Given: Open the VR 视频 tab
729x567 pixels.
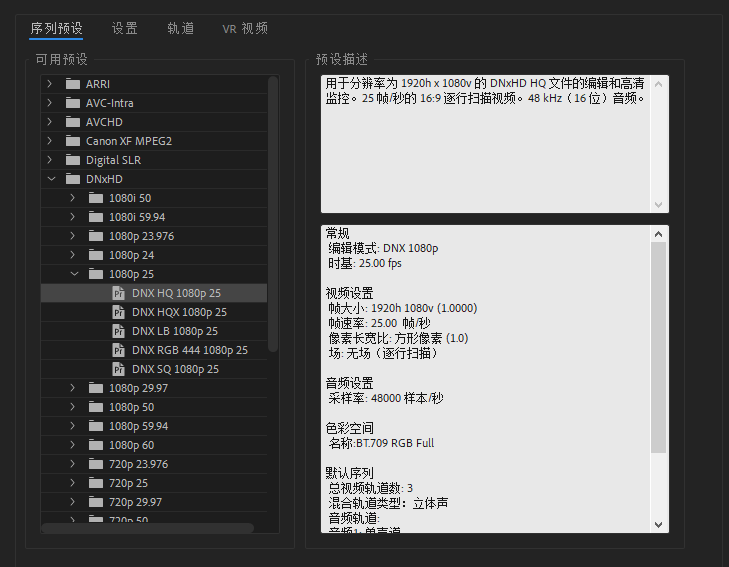Looking at the screenshot, I should (x=245, y=28).
